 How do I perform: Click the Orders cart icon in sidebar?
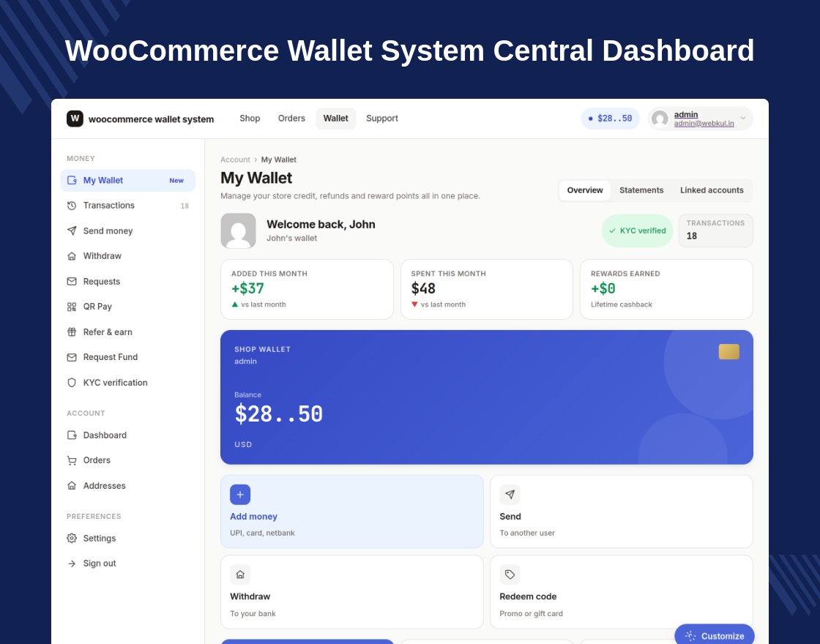click(72, 460)
